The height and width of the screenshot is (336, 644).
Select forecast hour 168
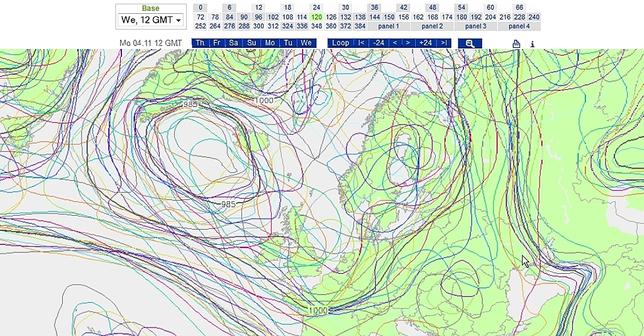point(433,17)
